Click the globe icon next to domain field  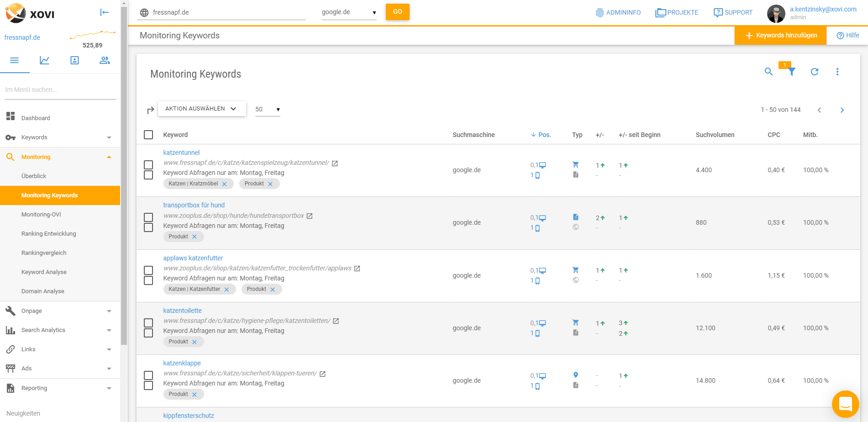144,13
